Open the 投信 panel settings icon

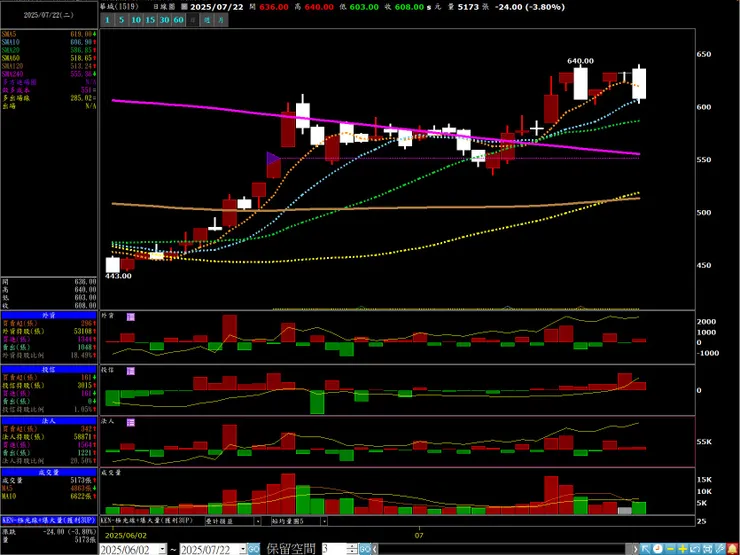coord(131,371)
